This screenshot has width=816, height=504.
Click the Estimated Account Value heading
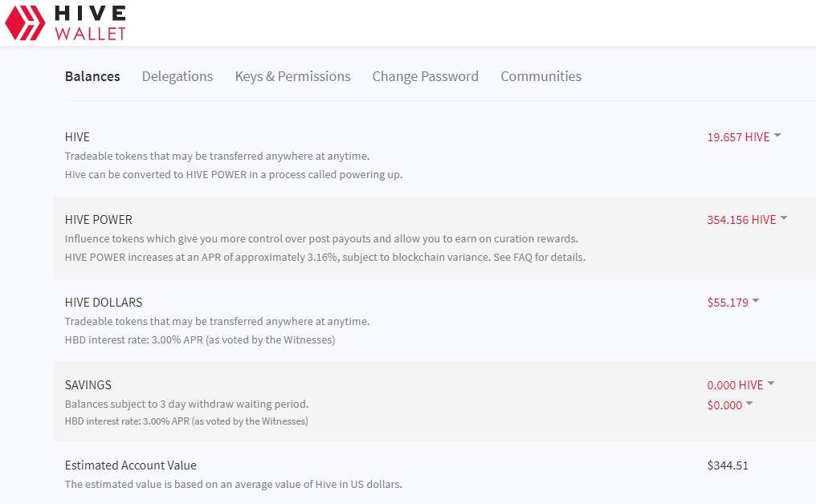(x=131, y=465)
